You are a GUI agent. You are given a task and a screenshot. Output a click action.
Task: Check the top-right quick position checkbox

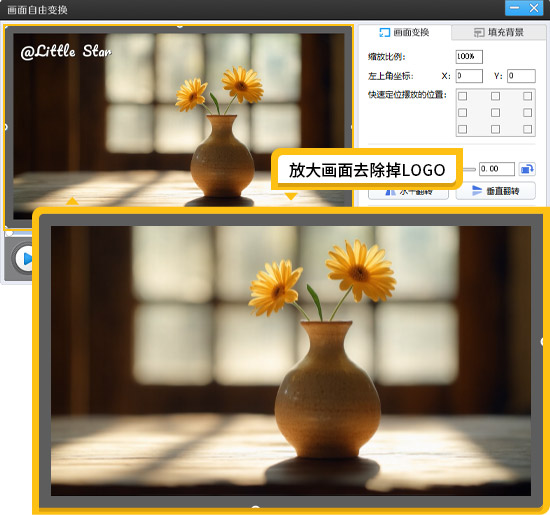528,96
